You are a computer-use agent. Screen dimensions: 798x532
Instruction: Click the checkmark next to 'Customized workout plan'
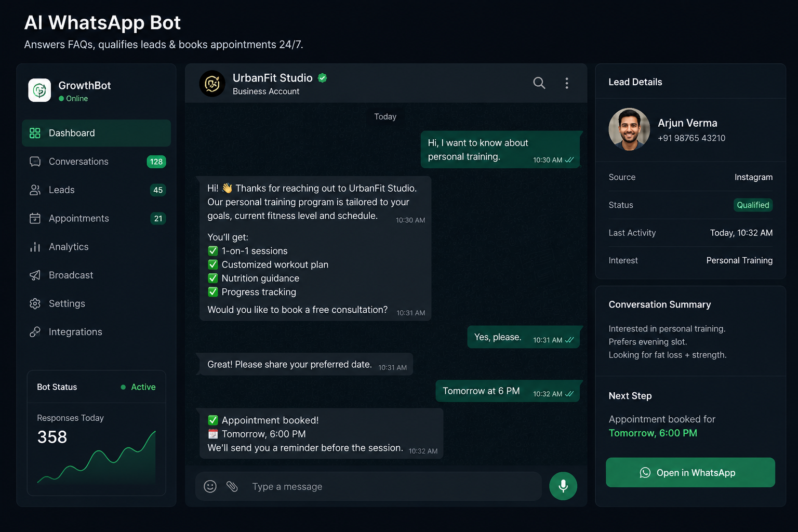tap(213, 264)
